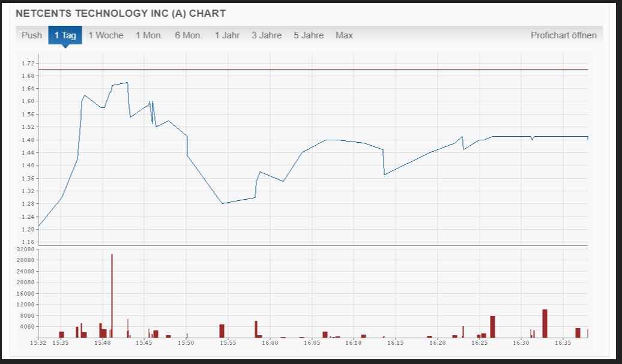Switch to the Push chart tab
The image size is (622, 364).
pos(32,35)
